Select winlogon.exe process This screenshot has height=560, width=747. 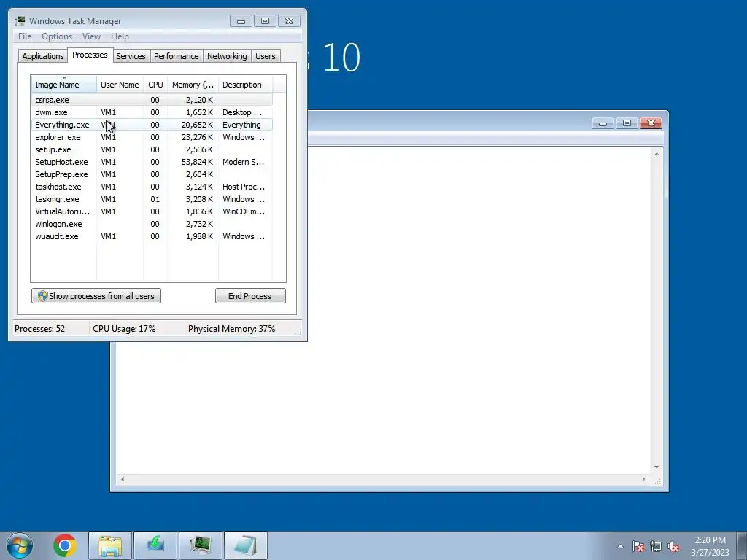pyautogui.click(x=152, y=224)
